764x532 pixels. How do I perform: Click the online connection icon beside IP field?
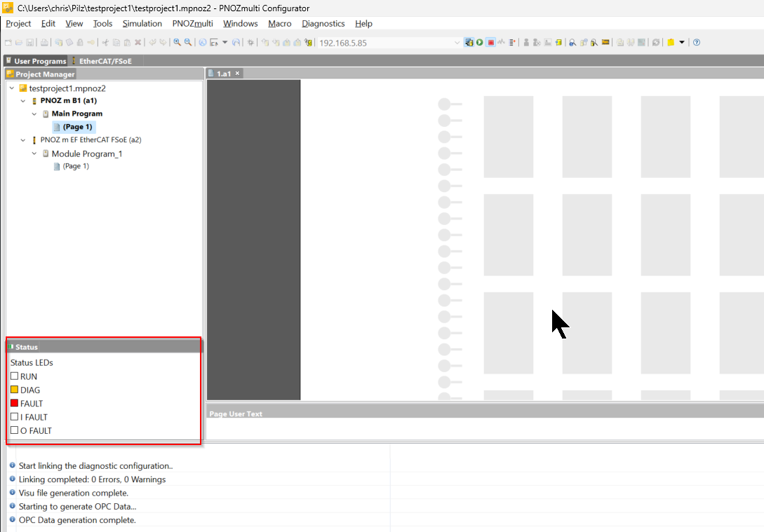(x=469, y=42)
